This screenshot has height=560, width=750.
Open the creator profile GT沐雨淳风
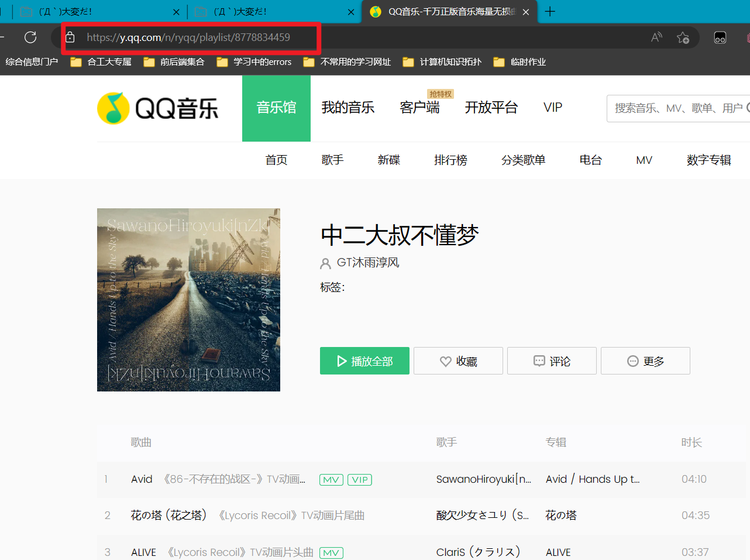368,263
